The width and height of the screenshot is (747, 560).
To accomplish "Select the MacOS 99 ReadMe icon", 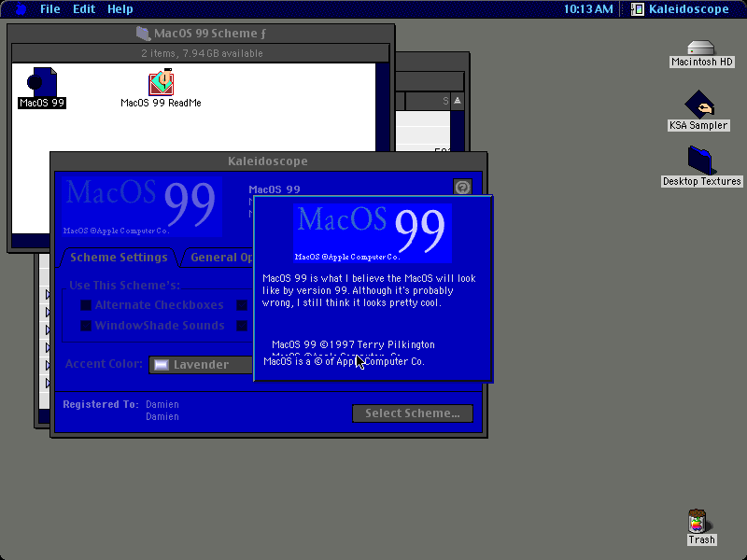I will 161,82.
